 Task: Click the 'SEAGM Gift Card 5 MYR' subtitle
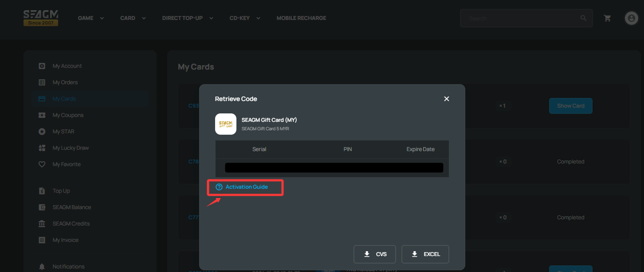[x=265, y=129]
